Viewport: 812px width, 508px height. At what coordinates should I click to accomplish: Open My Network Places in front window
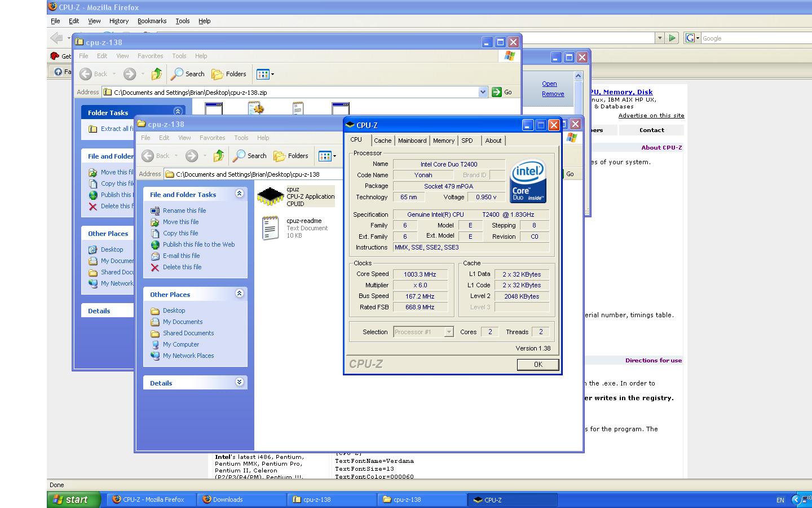coord(188,356)
